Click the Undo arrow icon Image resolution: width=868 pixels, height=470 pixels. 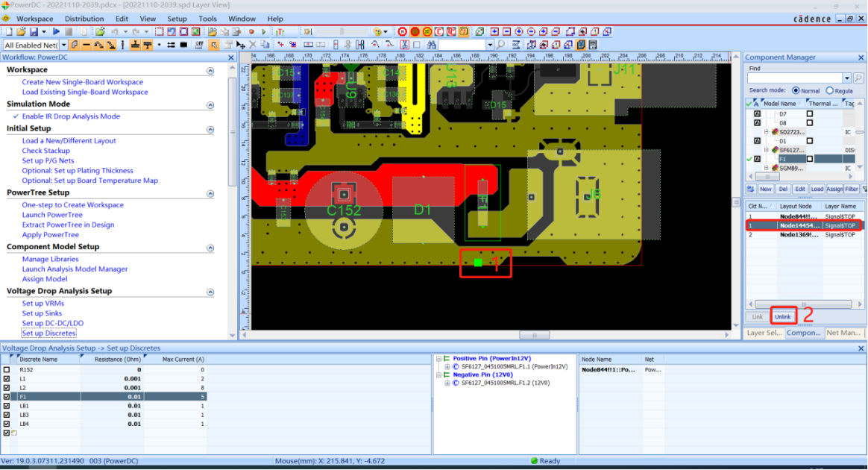tap(115, 31)
